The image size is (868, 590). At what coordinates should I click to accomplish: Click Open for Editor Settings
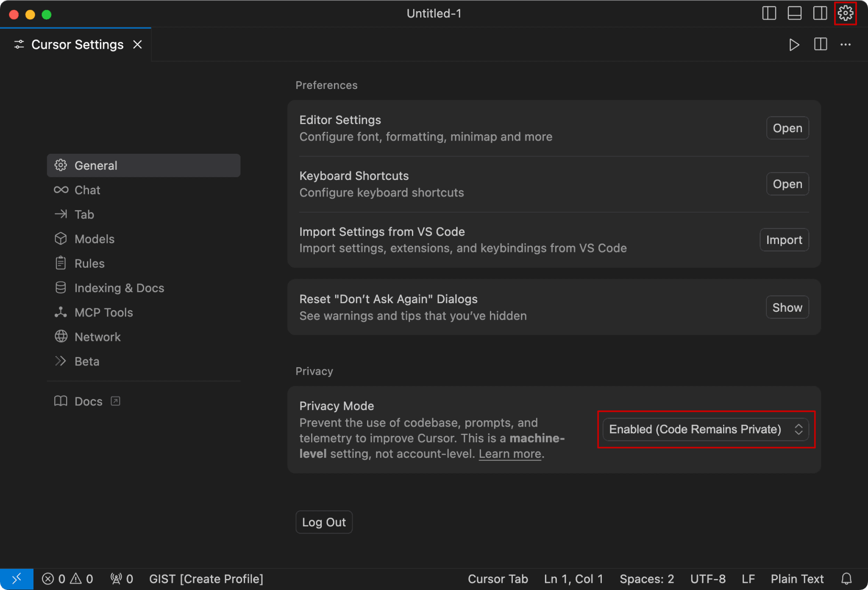click(x=787, y=128)
